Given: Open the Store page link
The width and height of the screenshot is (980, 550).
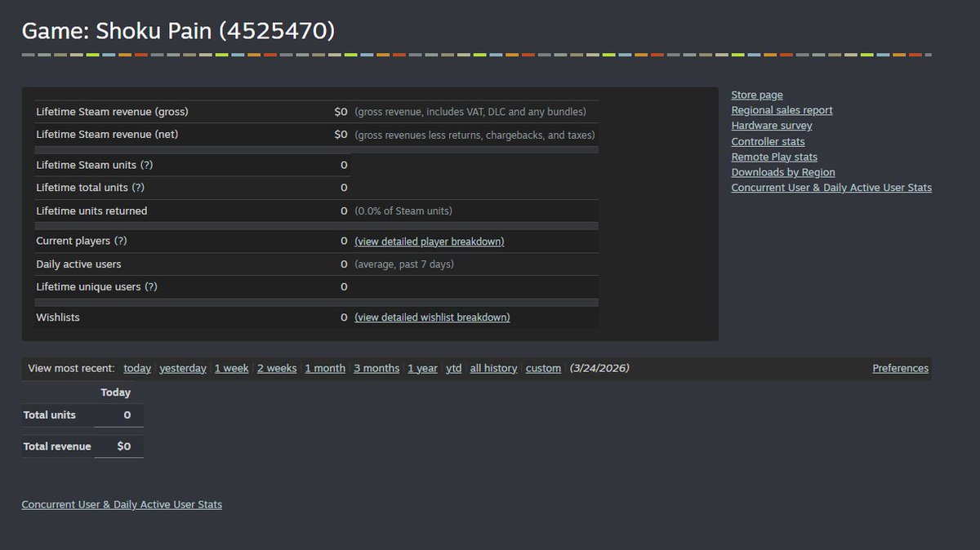Looking at the screenshot, I should point(756,95).
